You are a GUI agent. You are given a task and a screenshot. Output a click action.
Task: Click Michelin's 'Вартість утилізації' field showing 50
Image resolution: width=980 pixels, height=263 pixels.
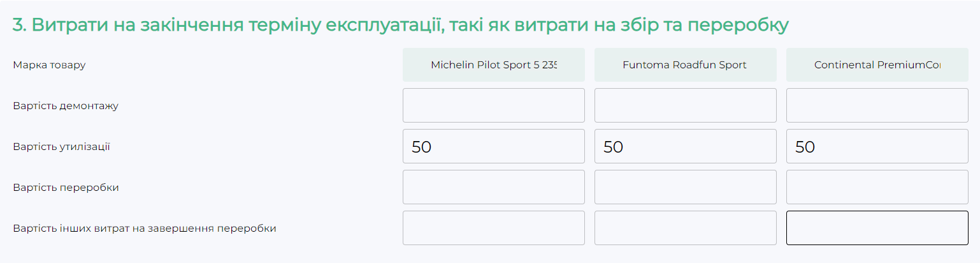tap(493, 146)
